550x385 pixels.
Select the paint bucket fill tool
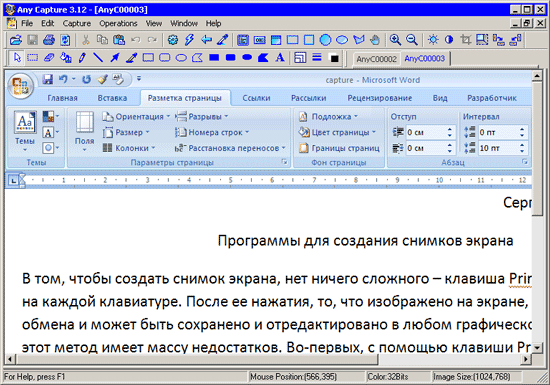click(66, 58)
